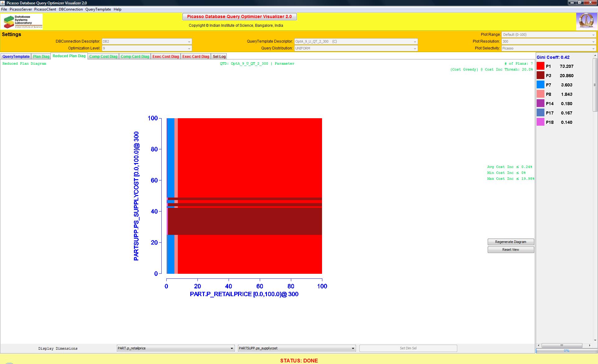This screenshot has width=598, height=364.
Task: Select the P7 blue legend swatch
Action: (540, 85)
